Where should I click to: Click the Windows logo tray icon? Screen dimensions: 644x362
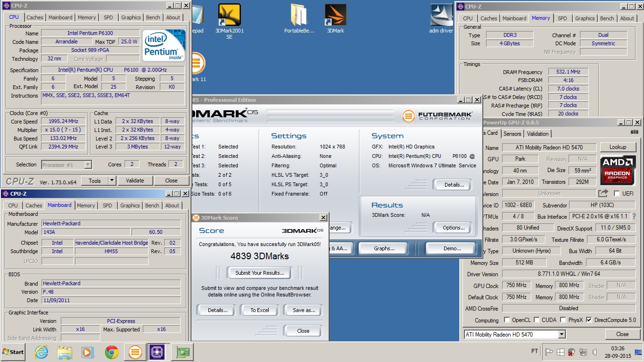click(561, 352)
